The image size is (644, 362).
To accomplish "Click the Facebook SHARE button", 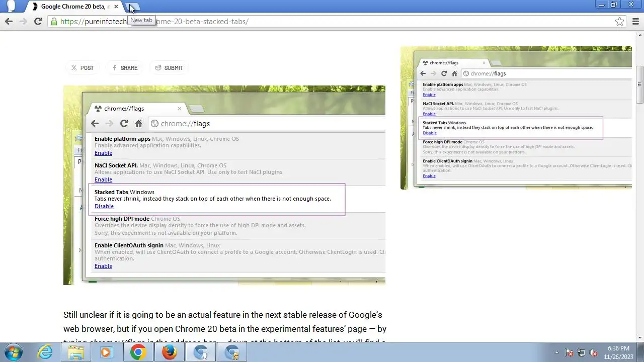I will pos(125,68).
